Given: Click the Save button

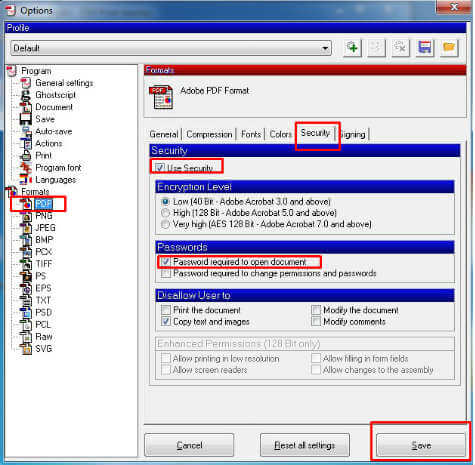Looking at the screenshot, I should coord(421,445).
